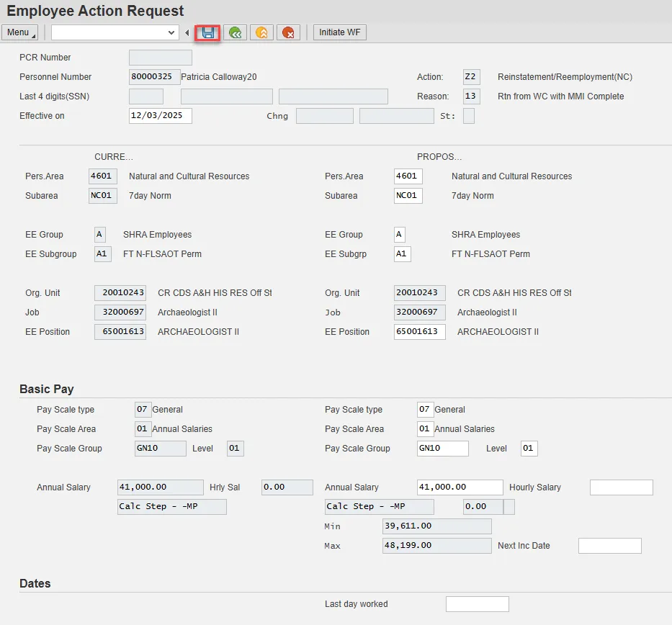Click the proposed Pers.Area 4601 field
The height and width of the screenshot is (625, 672).
pos(408,176)
